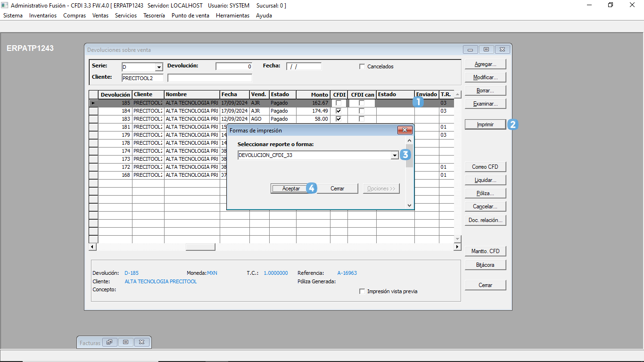Toggle Impresión vista previa checkbox
Viewport: 644px width, 362px height.
[362, 291]
